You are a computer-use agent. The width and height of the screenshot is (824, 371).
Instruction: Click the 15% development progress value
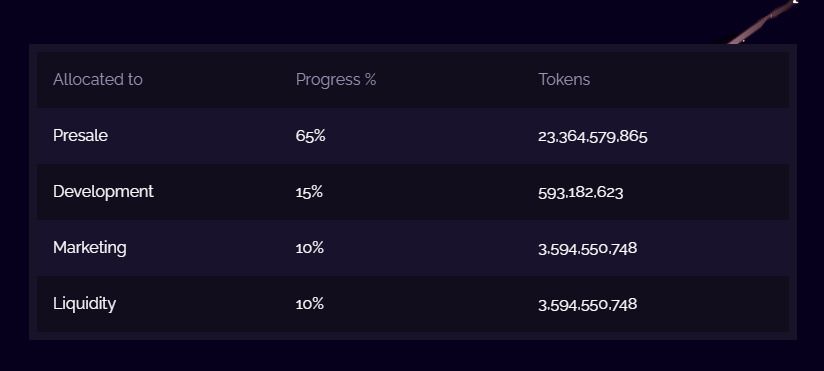[309, 192]
